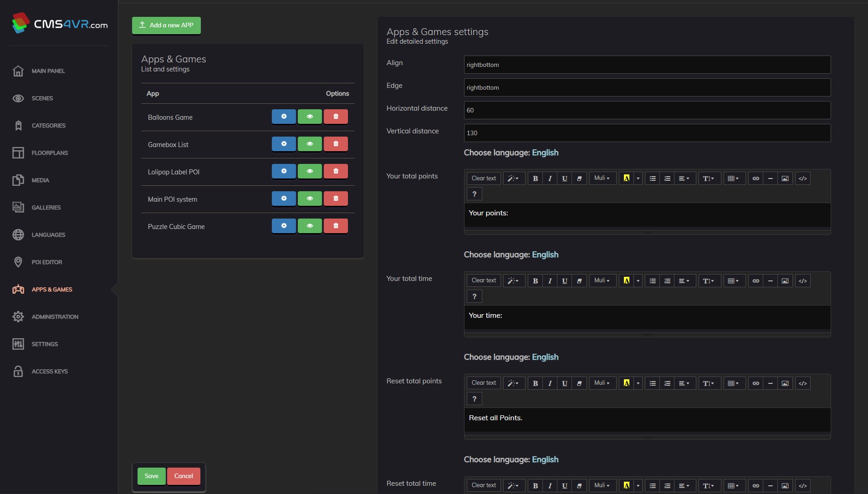Click the trash button for Gamebox List
Screen dimensions: 868x494
pos(336,144)
